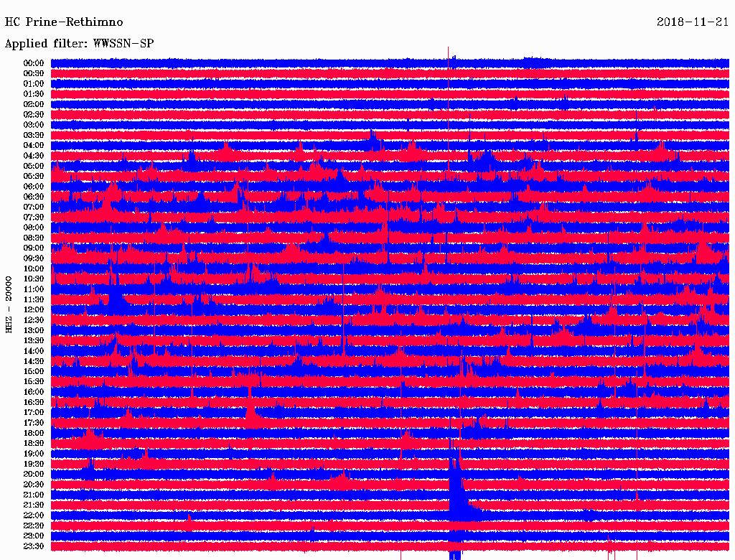735x560 pixels.
Task: Select the 23:30 trace row label
Action: [x=34, y=546]
